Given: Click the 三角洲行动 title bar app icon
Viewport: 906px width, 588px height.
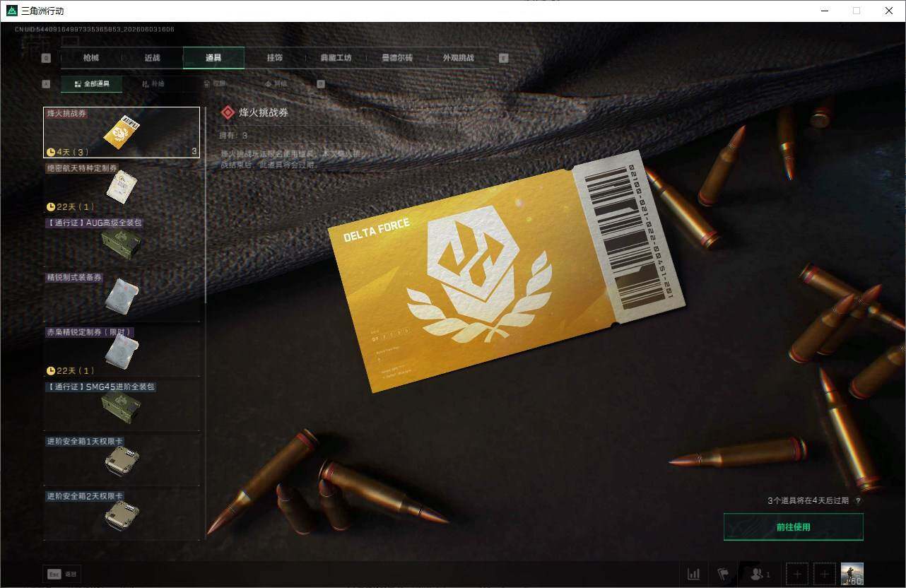Looking at the screenshot, I should coord(11,11).
